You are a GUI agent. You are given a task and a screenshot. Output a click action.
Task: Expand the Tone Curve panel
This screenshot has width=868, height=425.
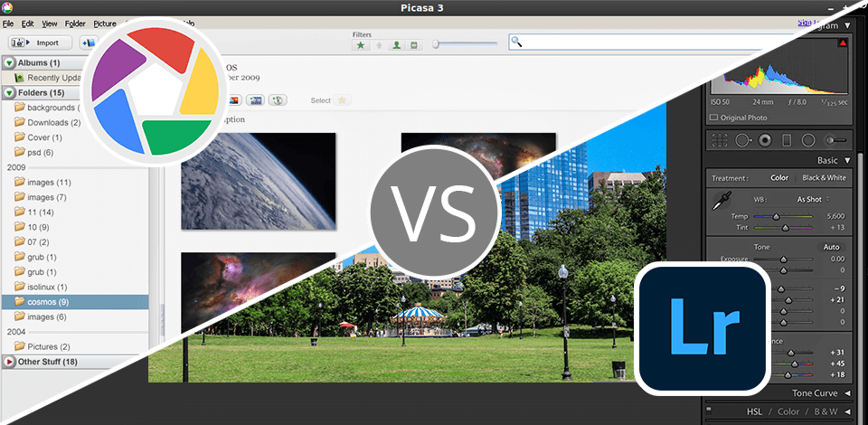[847, 393]
